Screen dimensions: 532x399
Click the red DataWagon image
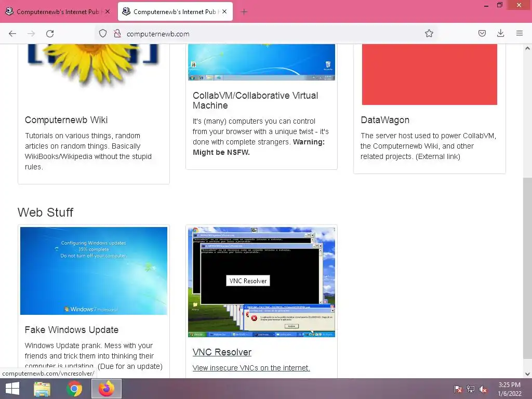coord(430,74)
